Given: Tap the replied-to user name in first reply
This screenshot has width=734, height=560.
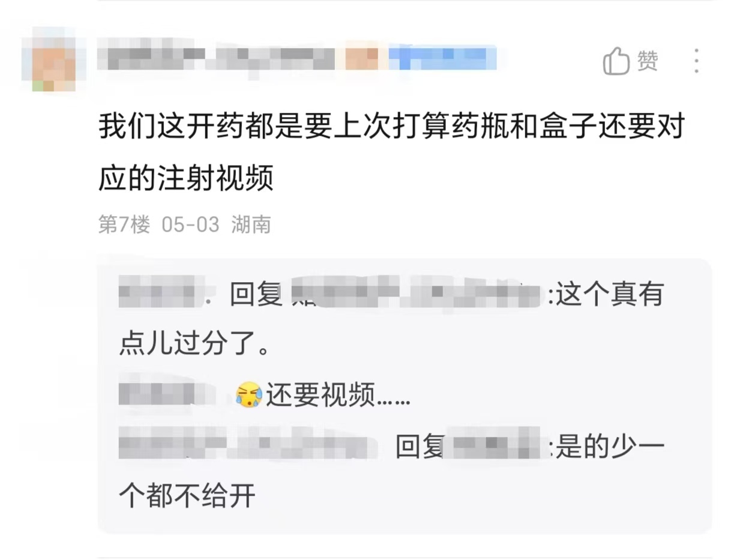Looking at the screenshot, I should click(x=415, y=296).
